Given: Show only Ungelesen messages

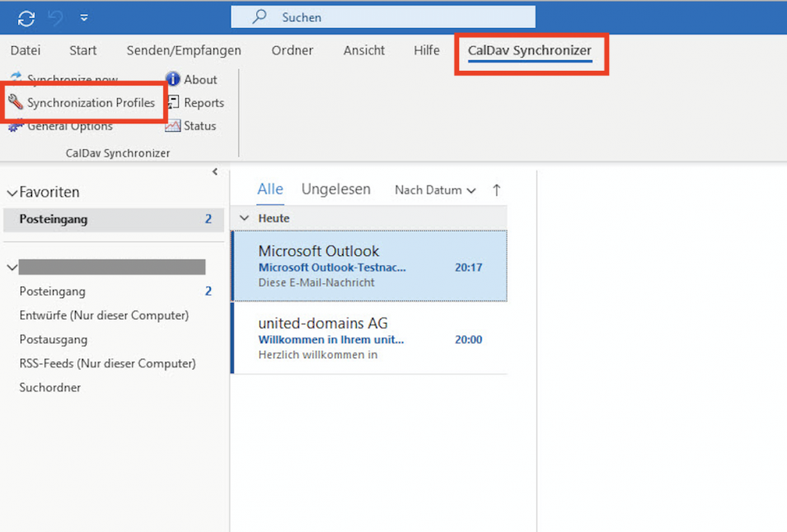Looking at the screenshot, I should point(335,189).
